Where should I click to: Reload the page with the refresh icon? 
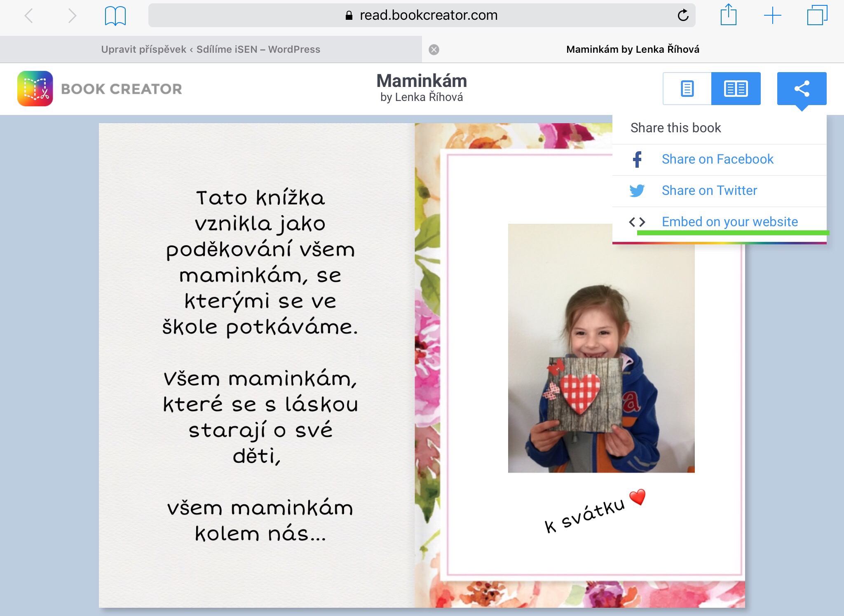(683, 15)
